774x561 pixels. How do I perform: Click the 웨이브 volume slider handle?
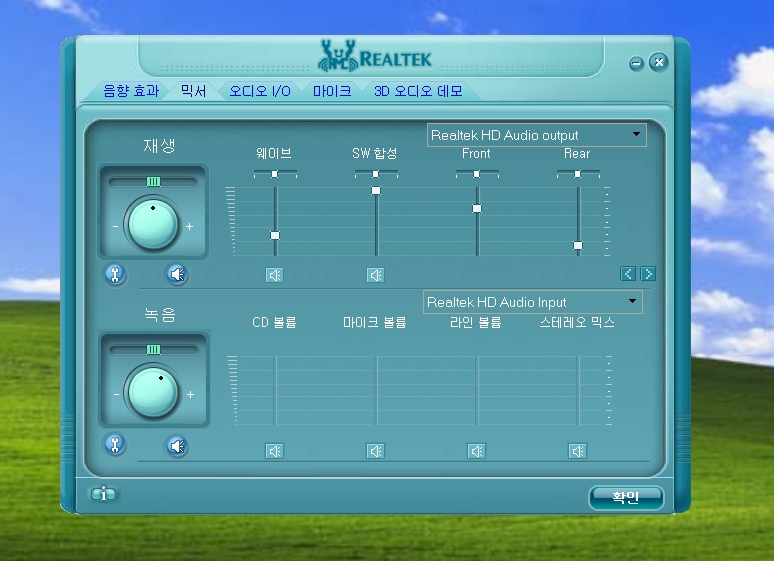[275, 236]
